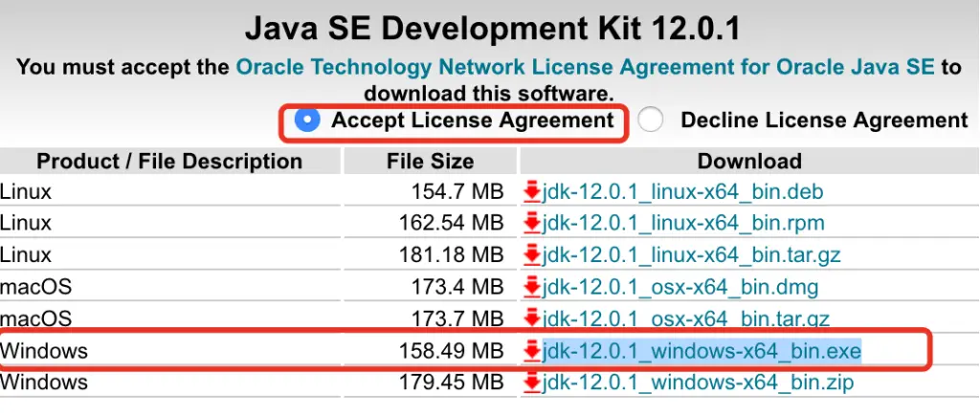
Task: Click the File Size column header
Action: click(430, 162)
